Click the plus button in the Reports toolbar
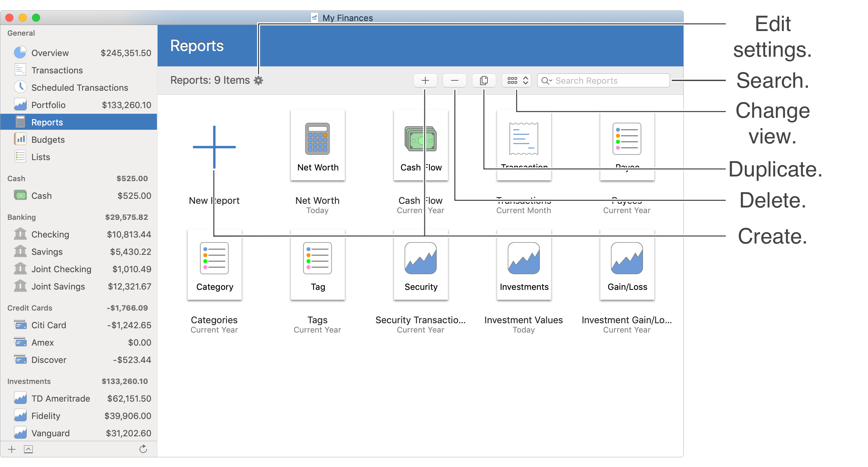Screen dimensions: 868x467 (x=425, y=80)
